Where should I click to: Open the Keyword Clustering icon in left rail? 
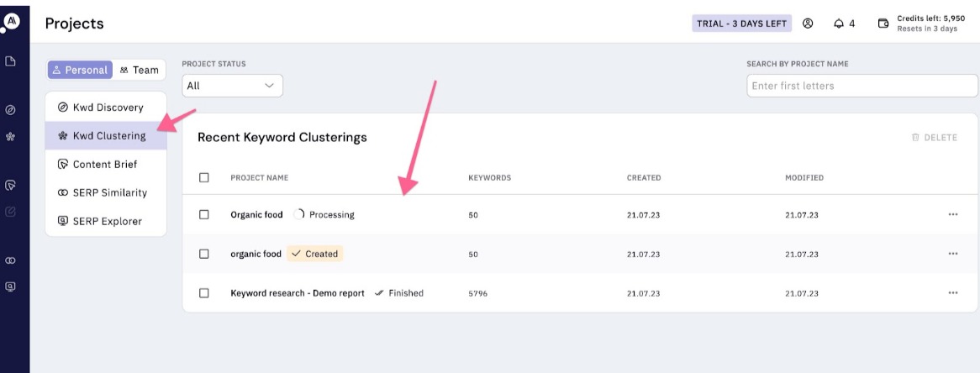[x=11, y=136]
